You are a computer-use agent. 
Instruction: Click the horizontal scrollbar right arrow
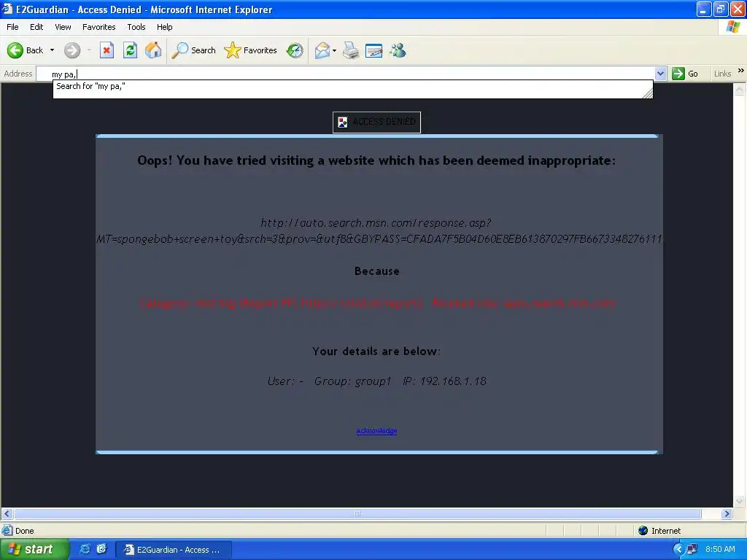[x=727, y=514]
